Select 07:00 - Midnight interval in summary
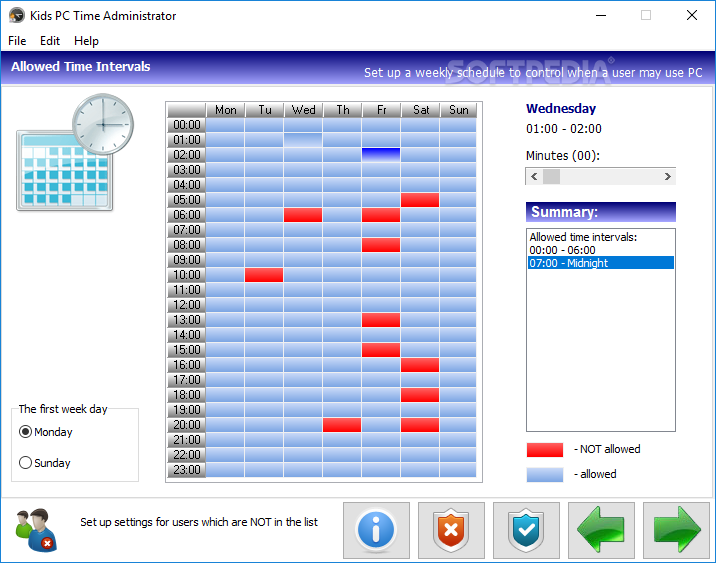 tap(601, 263)
